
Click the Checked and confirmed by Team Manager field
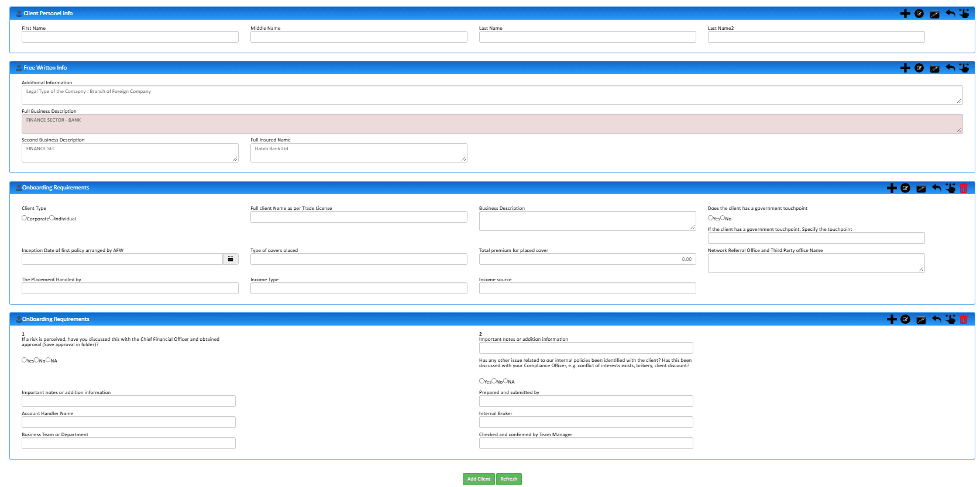(x=586, y=443)
